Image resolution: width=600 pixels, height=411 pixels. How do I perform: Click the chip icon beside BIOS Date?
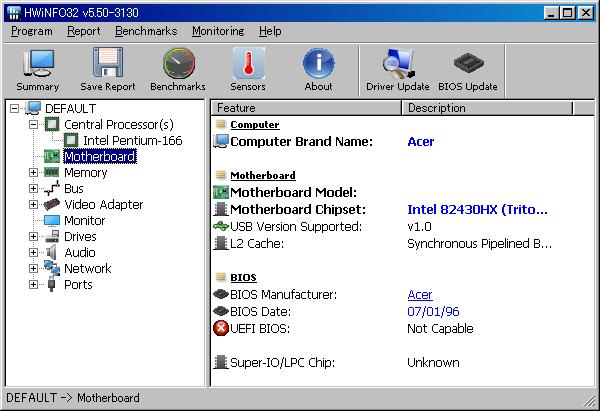pos(221,311)
